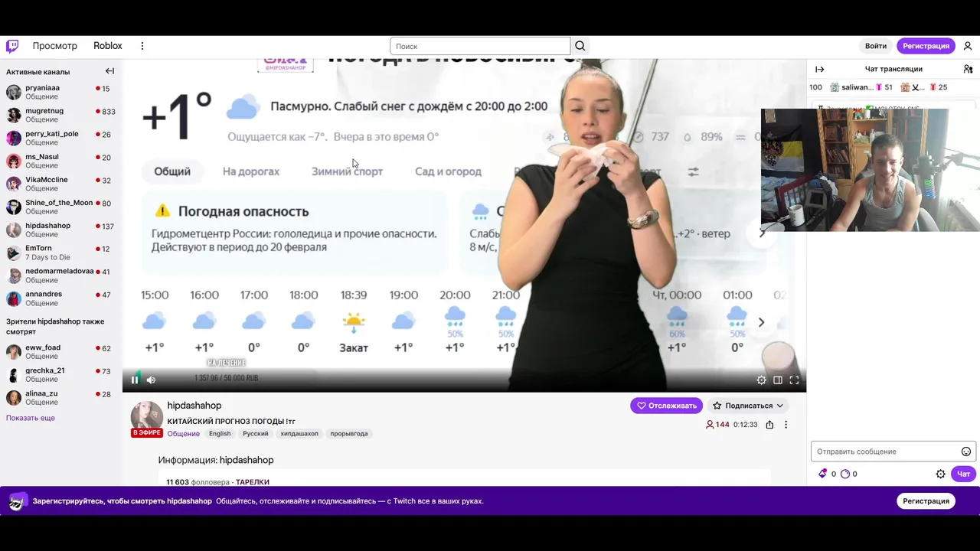Open the annandres channel
980x551 pixels.
click(61, 298)
